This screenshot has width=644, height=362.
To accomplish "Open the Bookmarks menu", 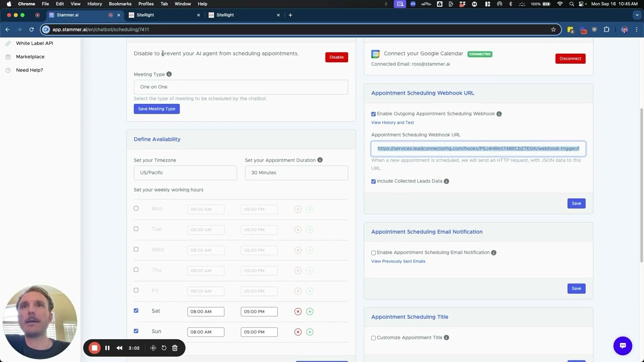I will [x=120, y=4].
